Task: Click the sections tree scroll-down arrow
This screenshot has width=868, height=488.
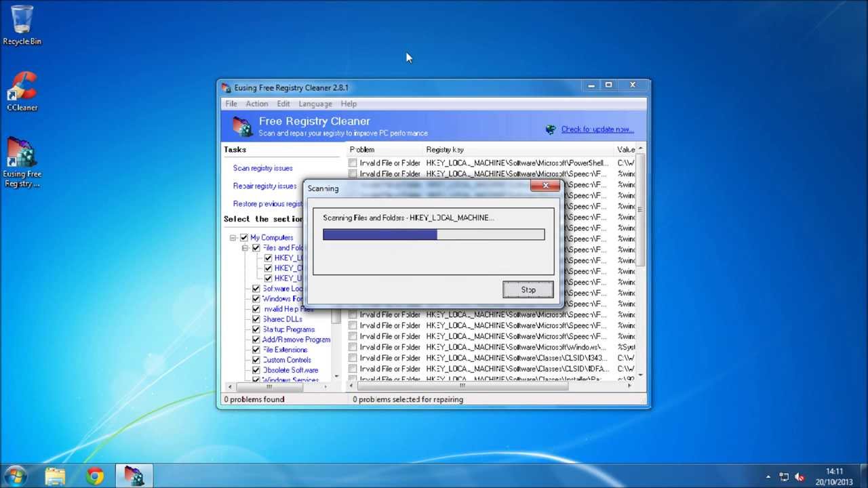Action: coord(336,376)
